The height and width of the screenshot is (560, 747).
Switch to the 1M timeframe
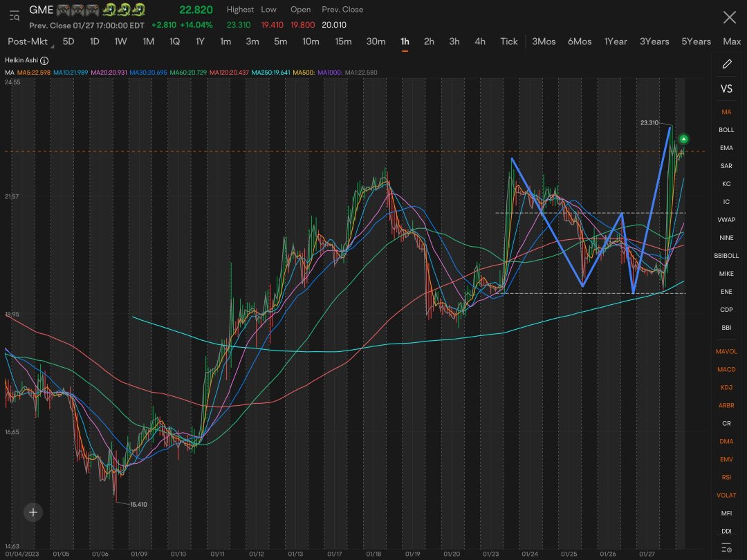click(x=148, y=41)
